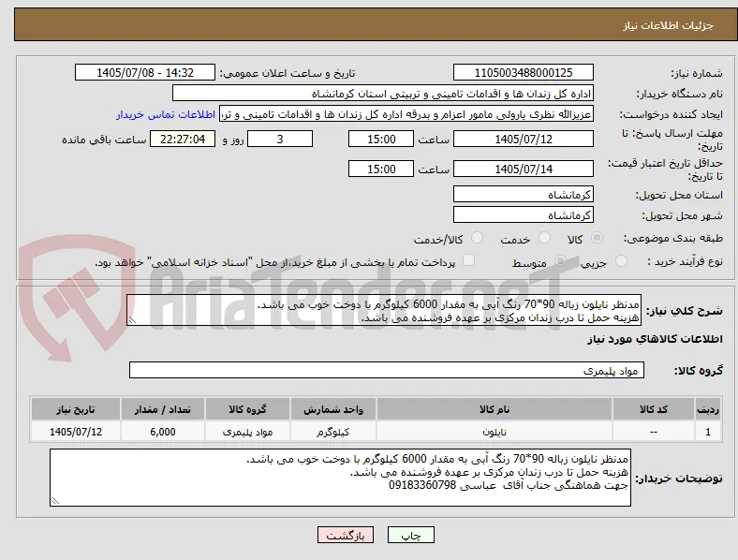This screenshot has width=738, height=560.
Task: Click the response deadline date 1405/07/12 field
Action: [524, 139]
